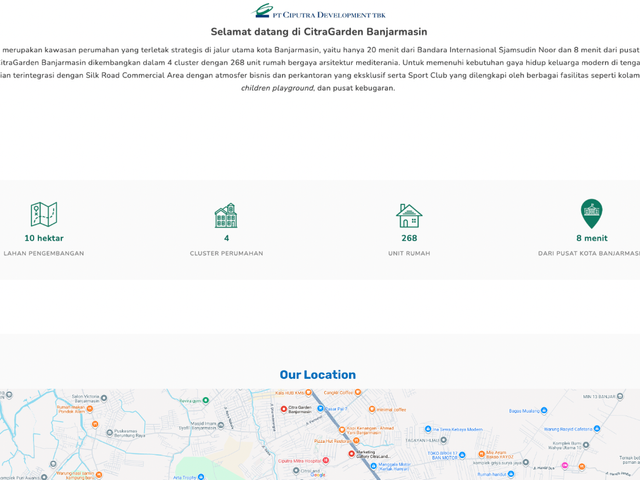This screenshot has width=640, height=480.
Task: Select the Warung Rasyid Cafetaria map pin
Action: point(597,429)
